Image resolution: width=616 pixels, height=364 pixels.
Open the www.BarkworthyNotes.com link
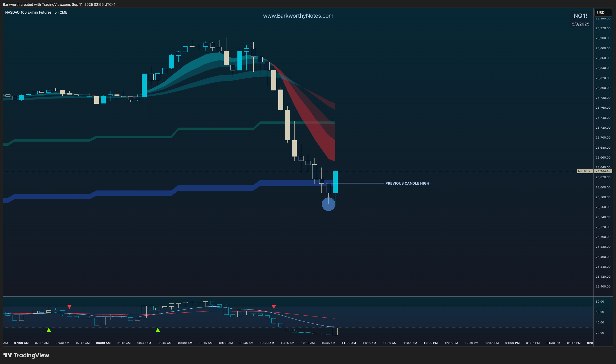(298, 16)
